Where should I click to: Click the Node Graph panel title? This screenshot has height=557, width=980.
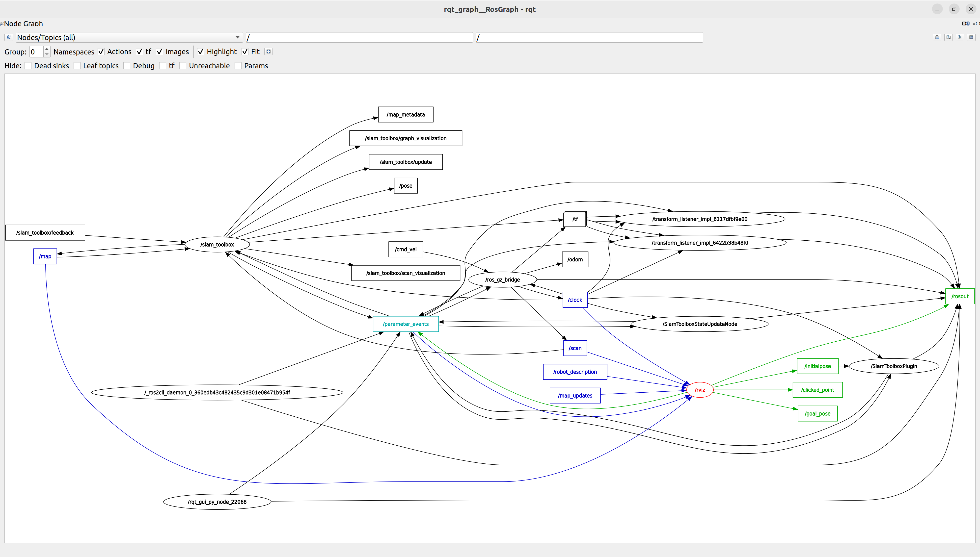(x=23, y=23)
